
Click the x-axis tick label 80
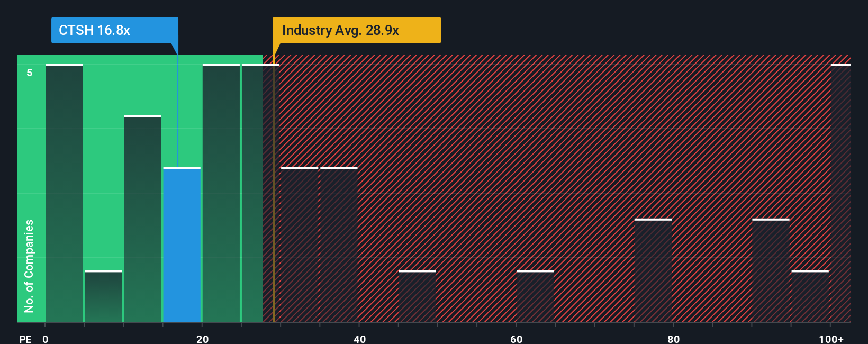(674, 339)
